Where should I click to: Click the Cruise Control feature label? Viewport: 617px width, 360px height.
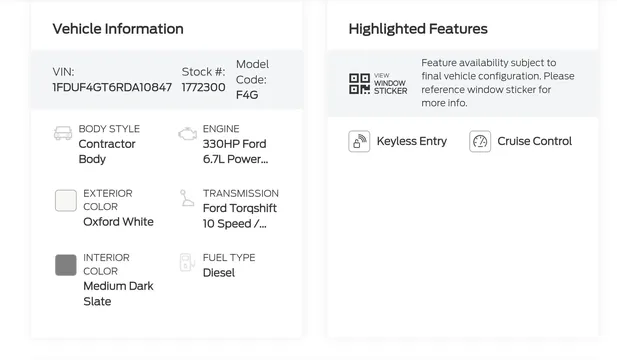[x=534, y=141]
